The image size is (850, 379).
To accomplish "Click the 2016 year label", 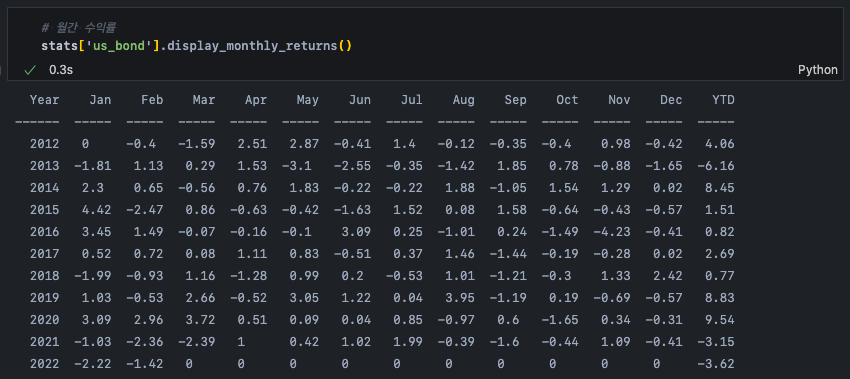I will (x=44, y=232).
